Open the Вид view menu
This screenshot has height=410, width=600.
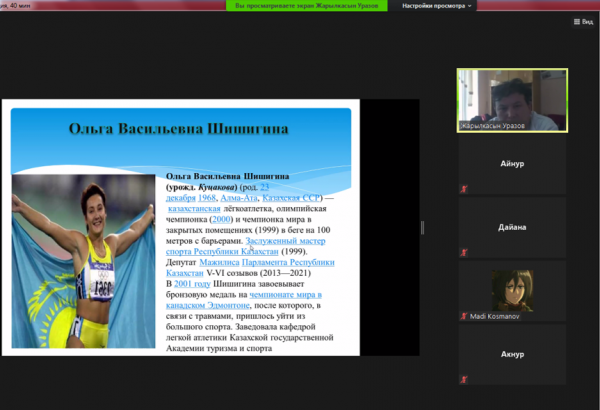click(x=587, y=20)
